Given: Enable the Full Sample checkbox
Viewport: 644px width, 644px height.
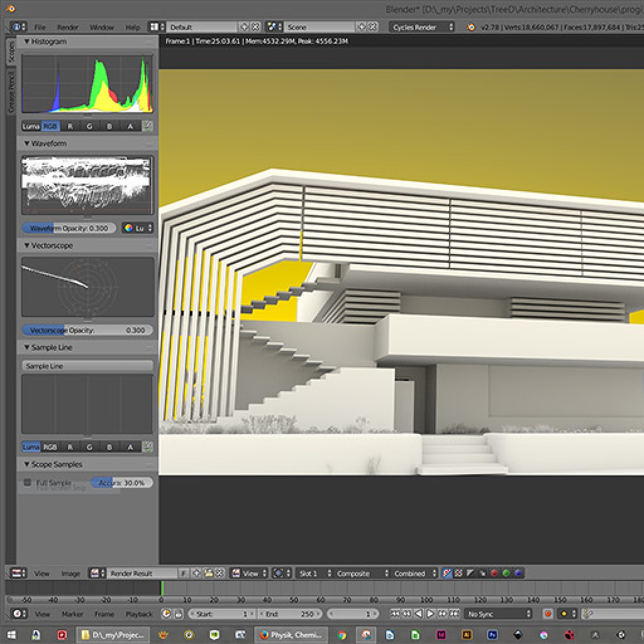Looking at the screenshot, I should pos(28,483).
